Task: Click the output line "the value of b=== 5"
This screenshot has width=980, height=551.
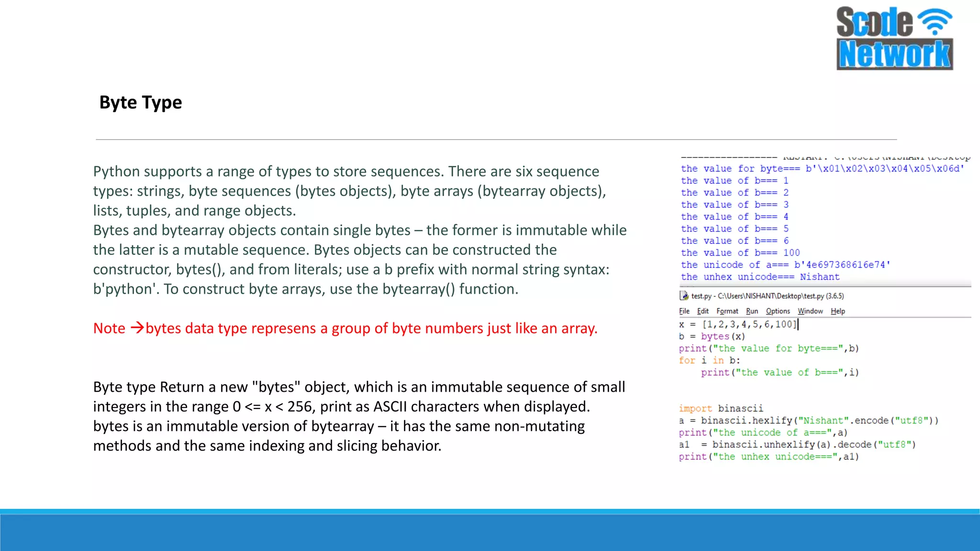Action: tap(735, 229)
